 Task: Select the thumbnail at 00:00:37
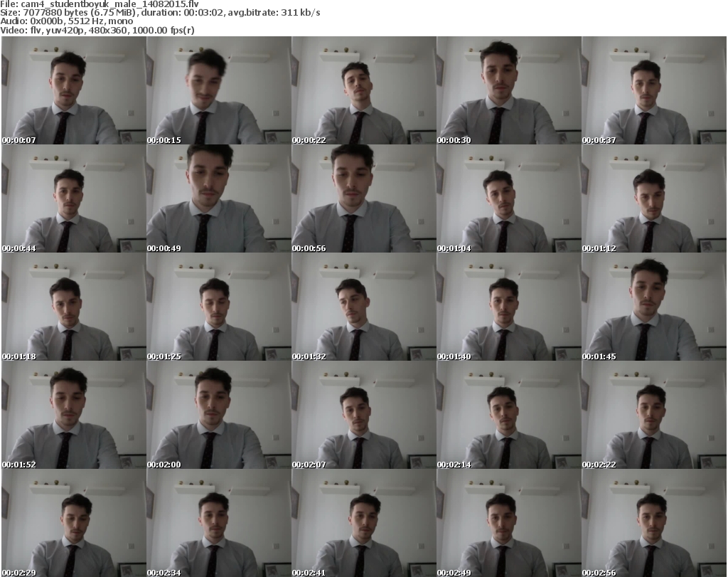[x=654, y=90]
